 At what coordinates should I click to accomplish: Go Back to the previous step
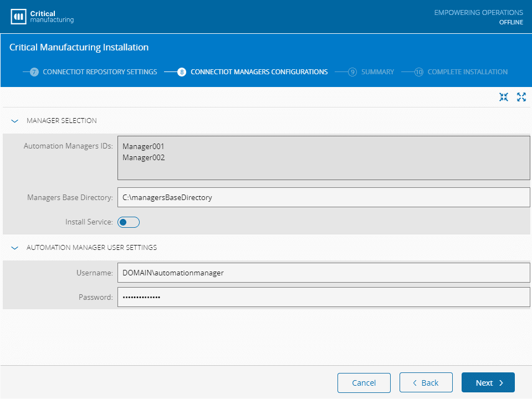426,383
